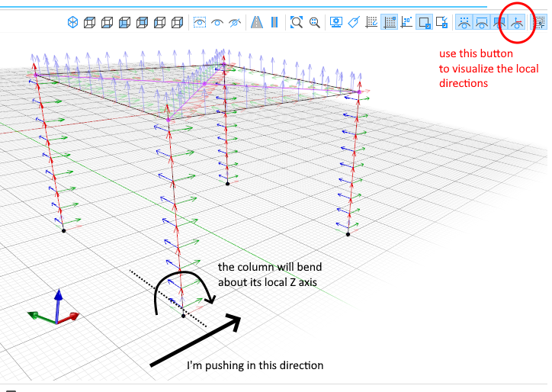Click the zoom-in magnifier icon
The height and width of the screenshot is (392, 552).
[314, 23]
